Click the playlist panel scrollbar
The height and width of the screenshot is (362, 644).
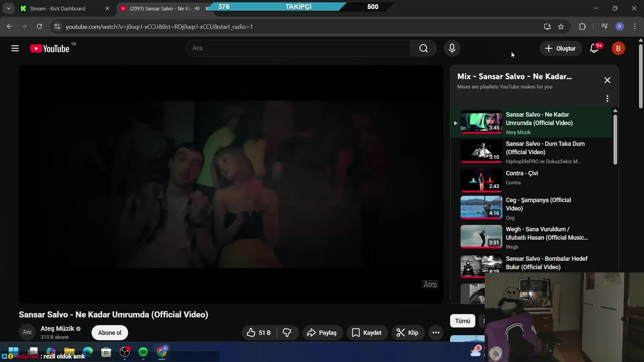(x=615, y=139)
